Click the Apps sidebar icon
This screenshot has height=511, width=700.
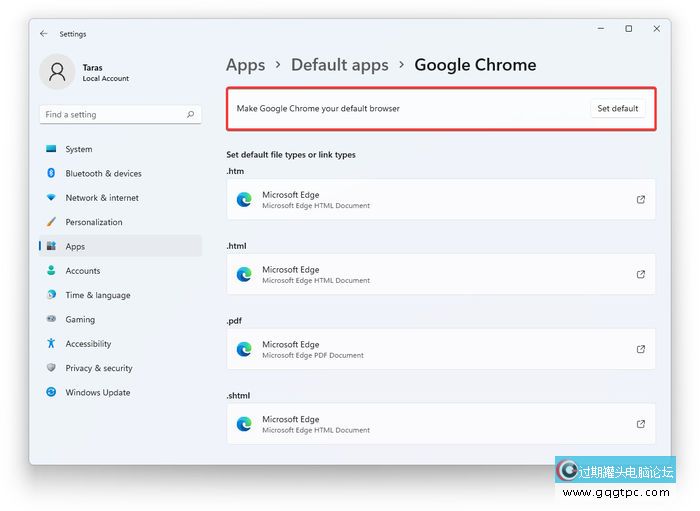pos(51,246)
